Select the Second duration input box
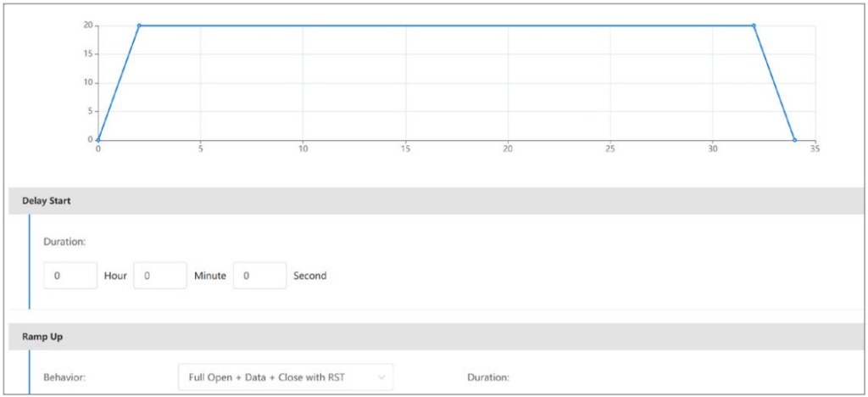This screenshot has width=868, height=397. click(259, 276)
